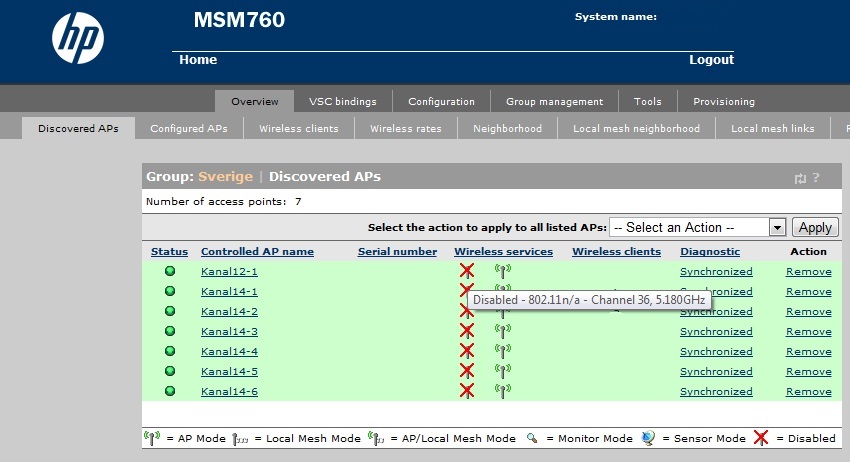Click the AP Mode legend antenna icon
Image resolution: width=850 pixels, height=462 pixels.
click(152, 438)
